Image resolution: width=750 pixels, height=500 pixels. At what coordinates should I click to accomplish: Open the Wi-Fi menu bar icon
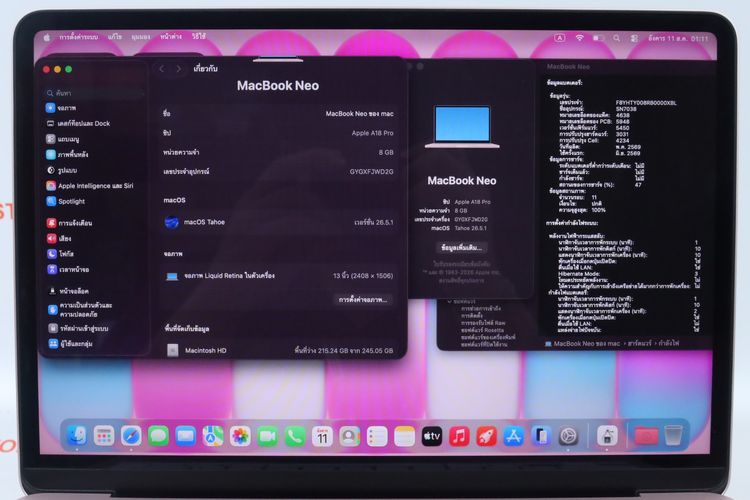[579, 38]
